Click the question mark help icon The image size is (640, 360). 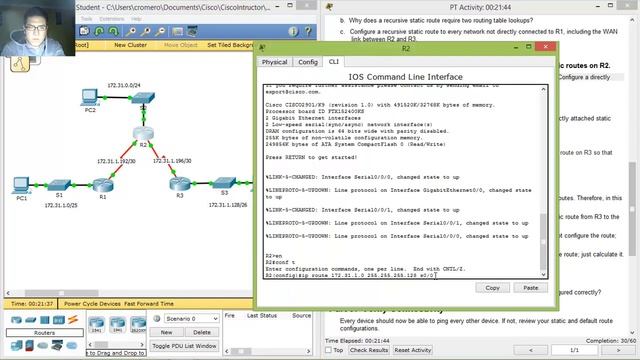[308, 31]
